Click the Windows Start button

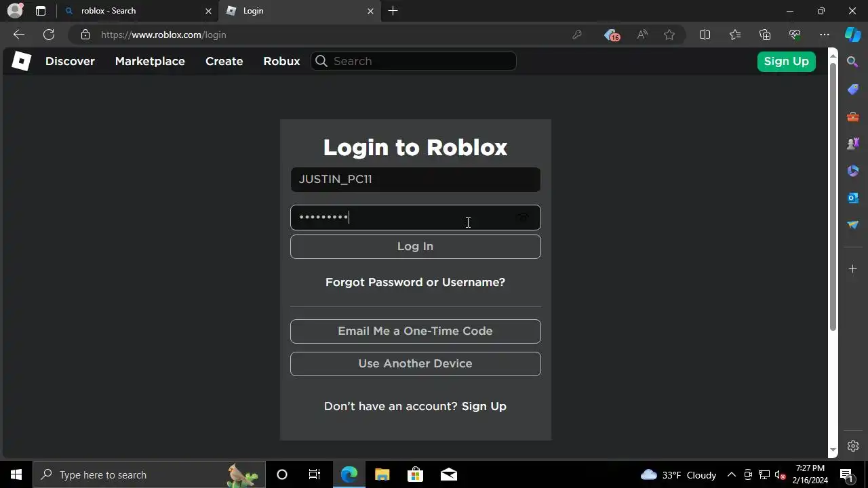tap(16, 474)
